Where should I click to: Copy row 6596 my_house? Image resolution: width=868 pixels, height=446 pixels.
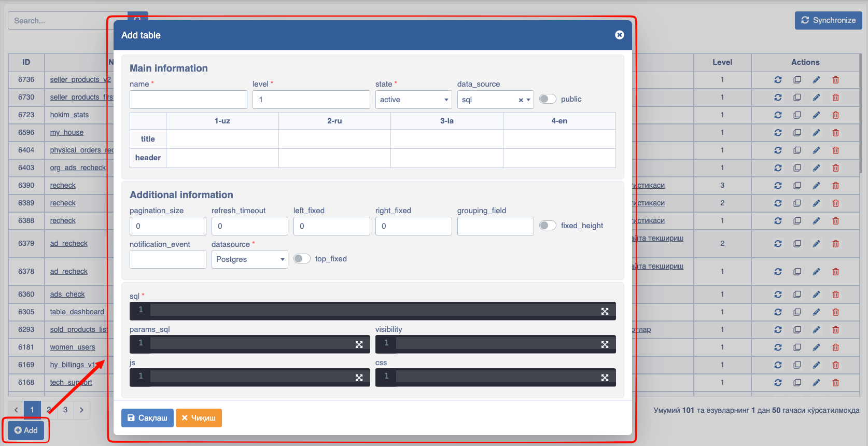tap(797, 133)
